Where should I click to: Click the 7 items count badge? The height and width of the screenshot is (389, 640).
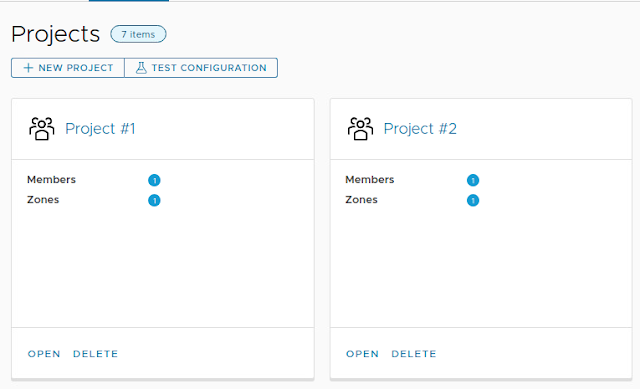point(138,34)
